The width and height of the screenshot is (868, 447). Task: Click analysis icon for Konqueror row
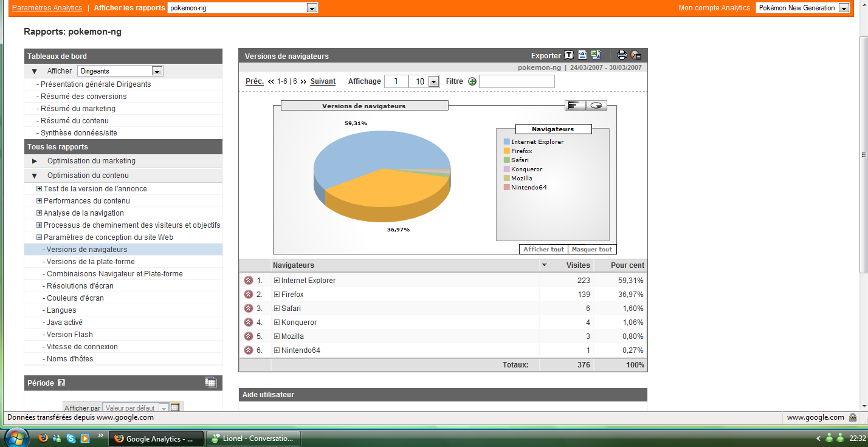click(248, 322)
